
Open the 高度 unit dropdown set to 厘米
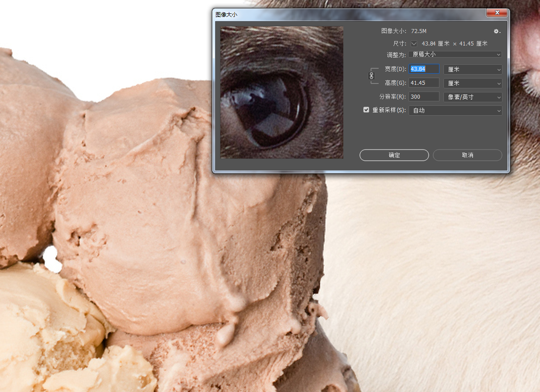coord(473,83)
